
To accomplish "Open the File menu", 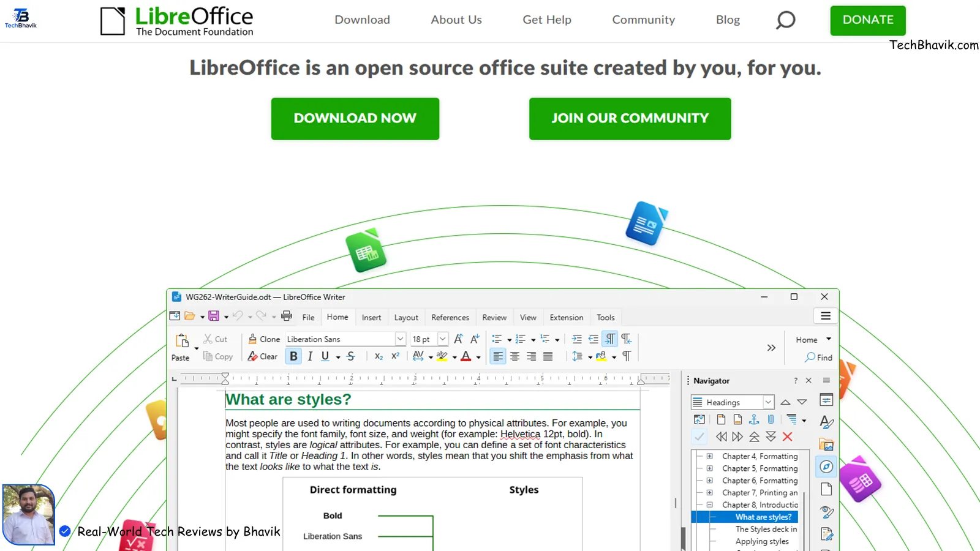I will 308,317.
